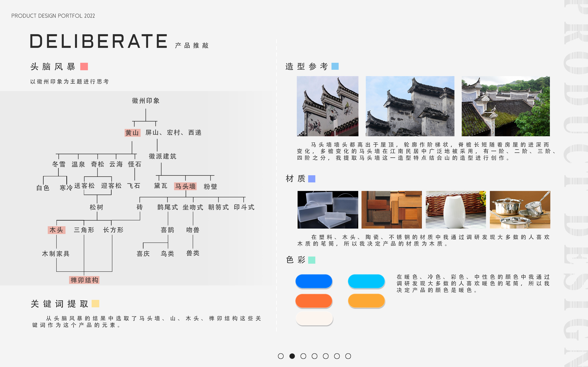
Task: Click the highlighted 马头墙 node
Action: click(x=185, y=186)
